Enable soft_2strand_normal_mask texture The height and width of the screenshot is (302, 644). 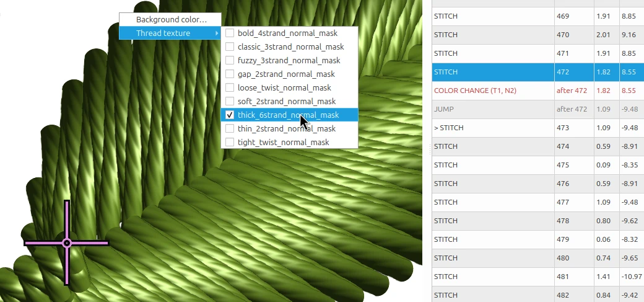[x=289, y=101]
